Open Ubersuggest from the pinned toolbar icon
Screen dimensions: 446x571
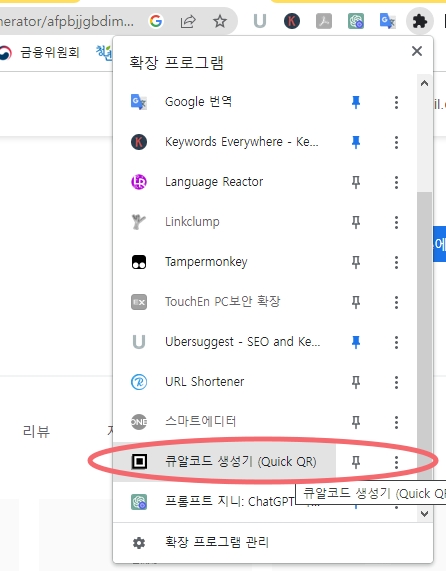(260, 21)
